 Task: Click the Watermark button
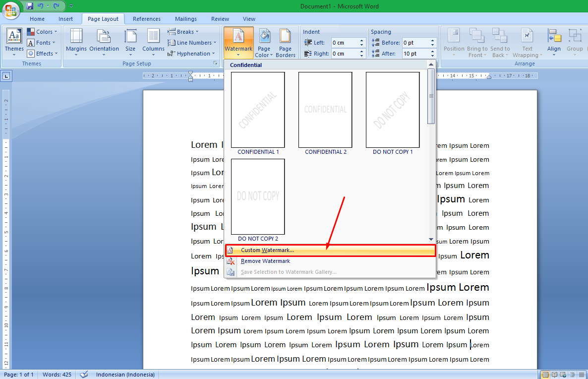238,42
